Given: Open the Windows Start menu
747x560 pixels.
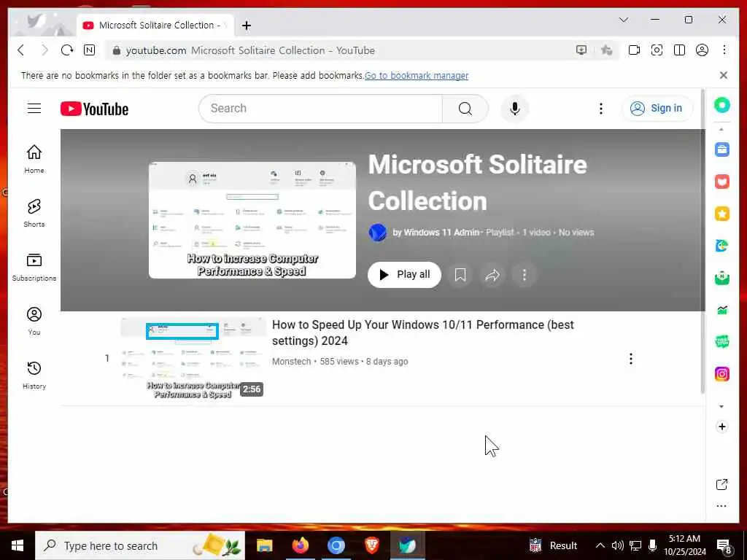Looking at the screenshot, I should (x=18, y=545).
